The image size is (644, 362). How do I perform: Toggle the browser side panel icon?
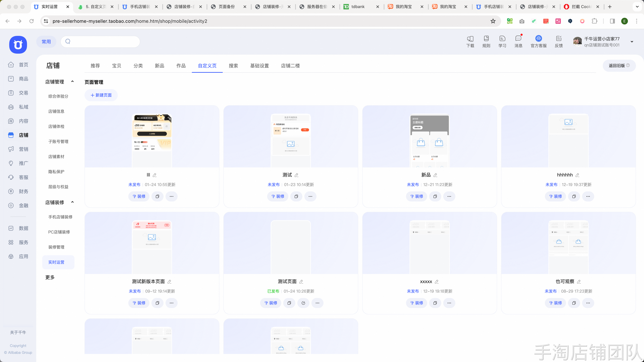click(x=612, y=21)
